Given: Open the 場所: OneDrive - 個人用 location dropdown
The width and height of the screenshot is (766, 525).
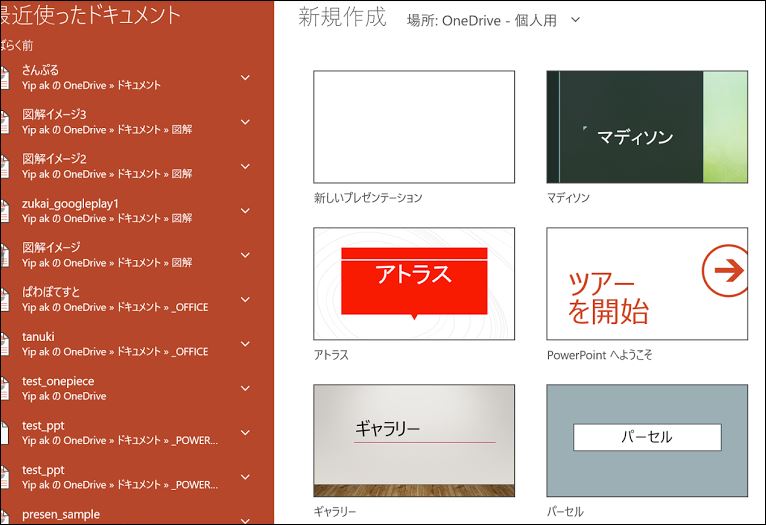Looking at the screenshot, I should pos(493,21).
